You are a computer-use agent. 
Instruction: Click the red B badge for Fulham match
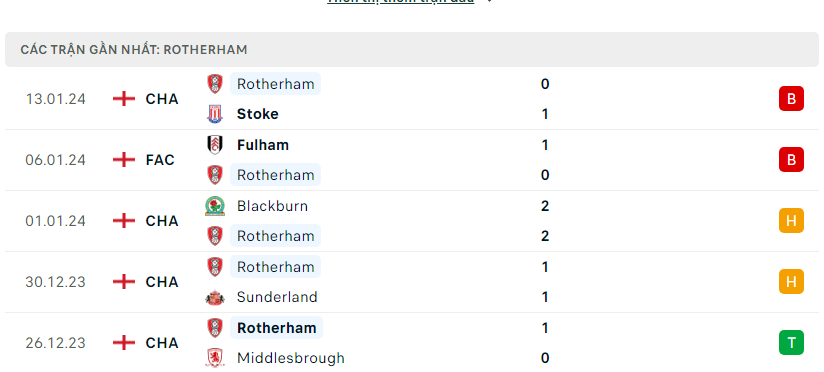point(791,160)
